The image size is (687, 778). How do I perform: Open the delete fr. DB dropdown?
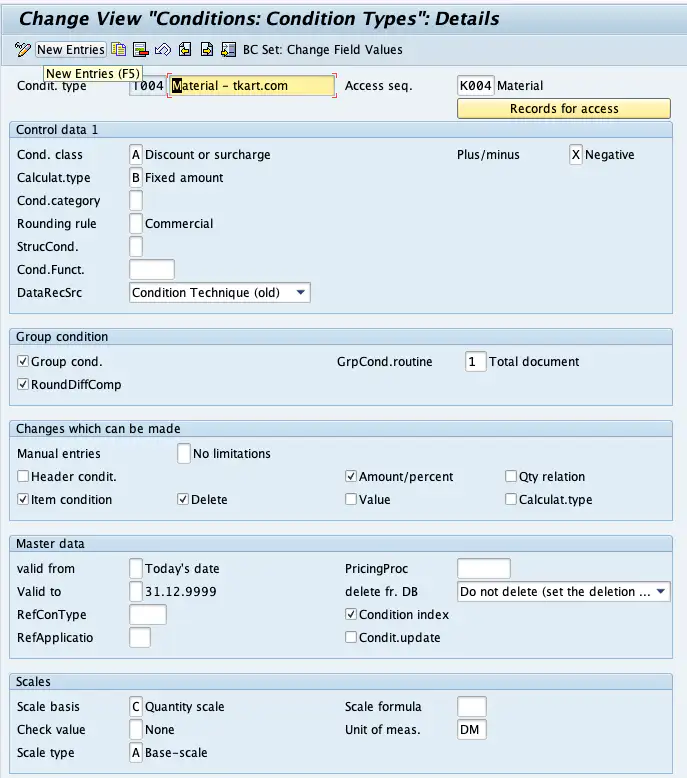pos(563,591)
